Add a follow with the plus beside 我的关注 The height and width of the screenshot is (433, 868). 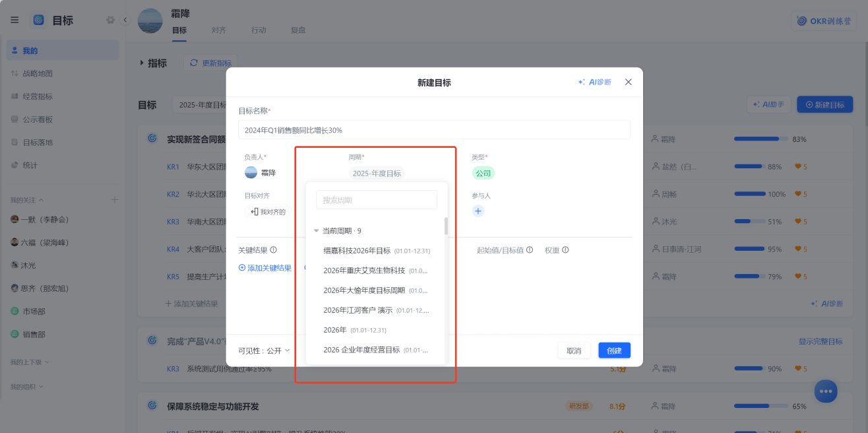(114, 199)
